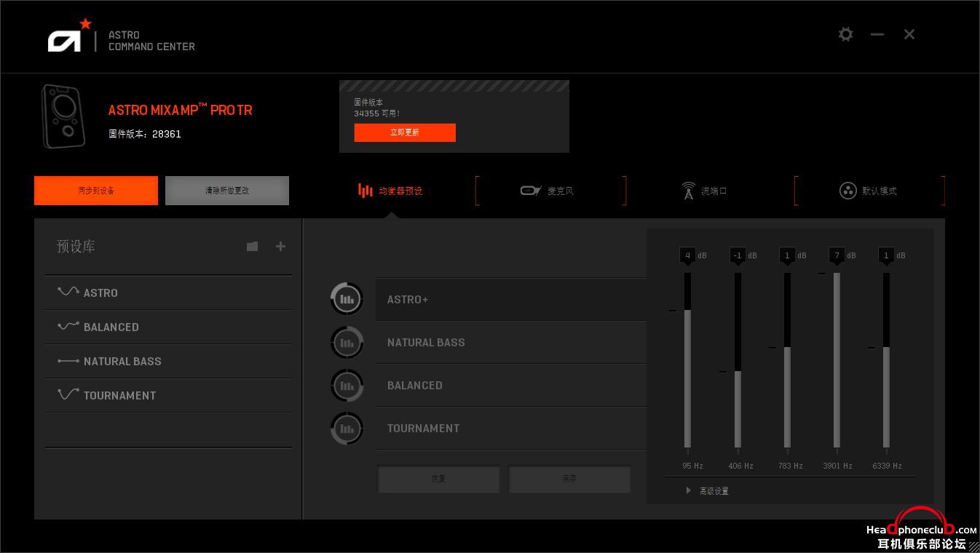This screenshot has height=553, width=980.
Task: Click the -1 dB value box
Action: 738,255
